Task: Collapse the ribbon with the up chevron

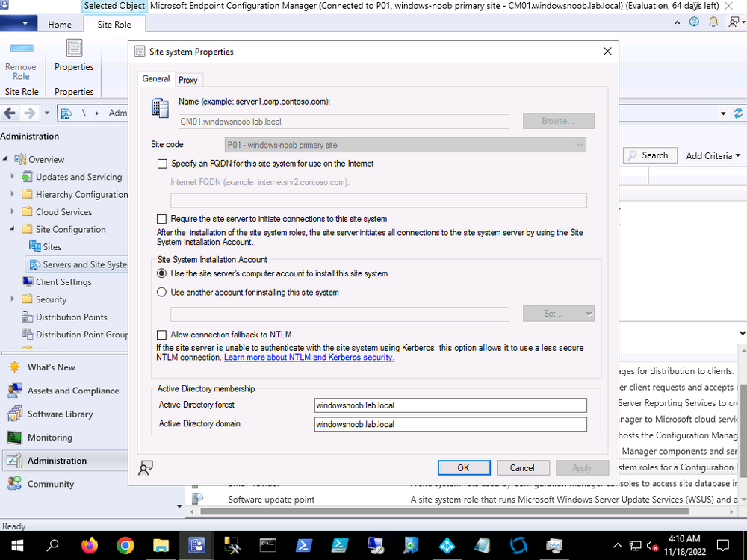Action: (x=677, y=22)
